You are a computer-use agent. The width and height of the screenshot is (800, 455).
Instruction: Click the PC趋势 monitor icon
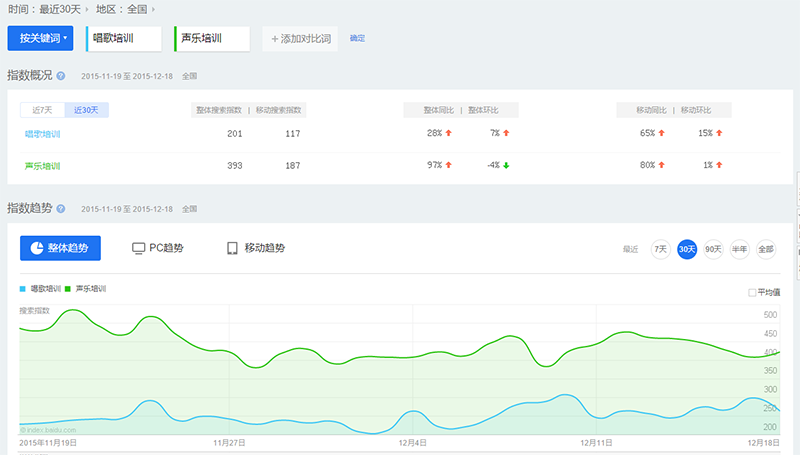[138, 248]
